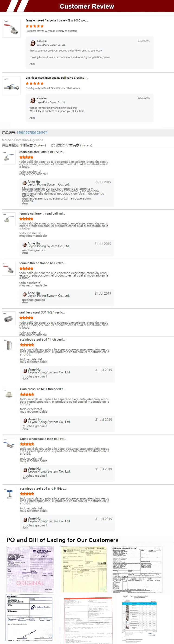Open 'China wholesale 2 inch ball val...' title
174x644 pixels.
43,439
